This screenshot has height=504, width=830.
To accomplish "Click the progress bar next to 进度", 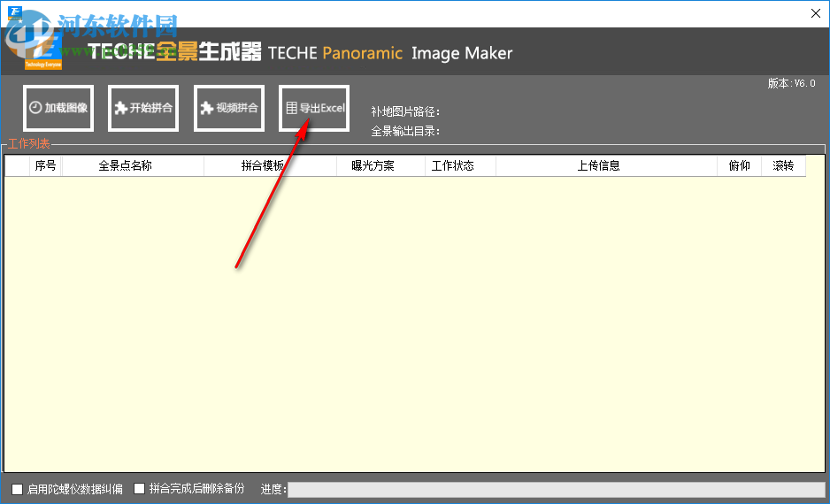I will click(557, 490).
